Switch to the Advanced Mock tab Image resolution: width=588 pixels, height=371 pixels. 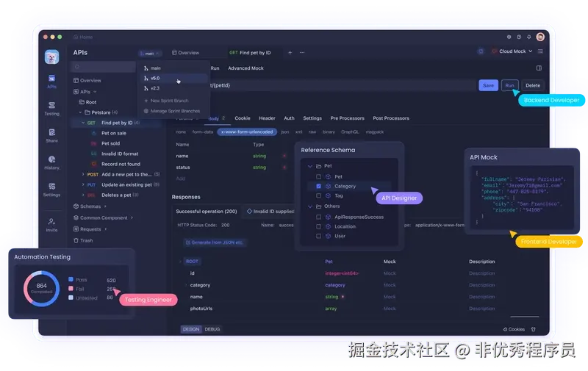point(245,68)
